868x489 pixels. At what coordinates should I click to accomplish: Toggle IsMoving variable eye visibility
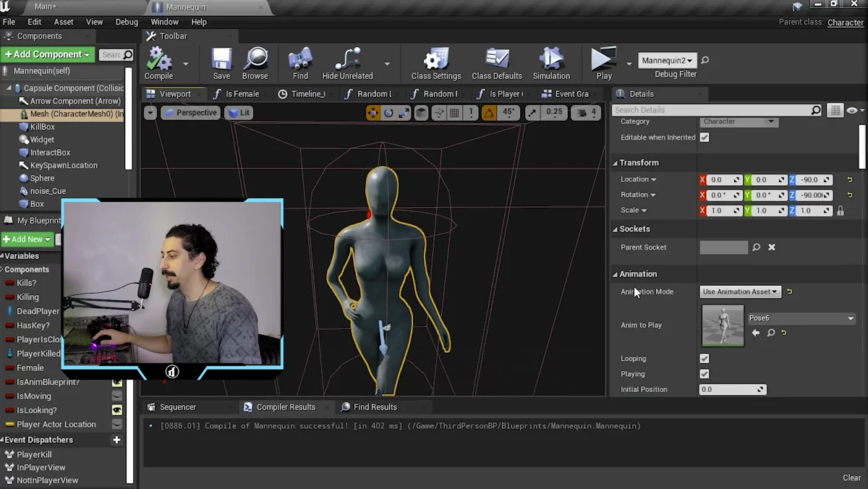(116, 396)
